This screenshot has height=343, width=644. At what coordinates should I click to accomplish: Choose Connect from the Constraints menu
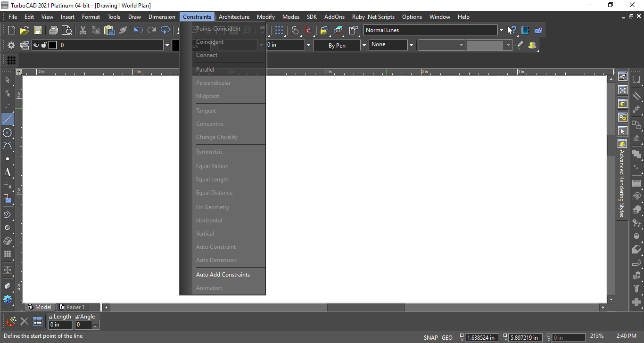tap(206, 55)
